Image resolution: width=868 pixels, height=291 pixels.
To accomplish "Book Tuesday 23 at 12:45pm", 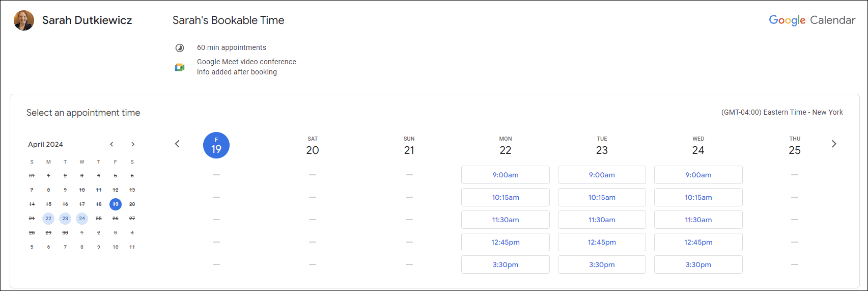I will pyautogui.click(x=602, y=242).
